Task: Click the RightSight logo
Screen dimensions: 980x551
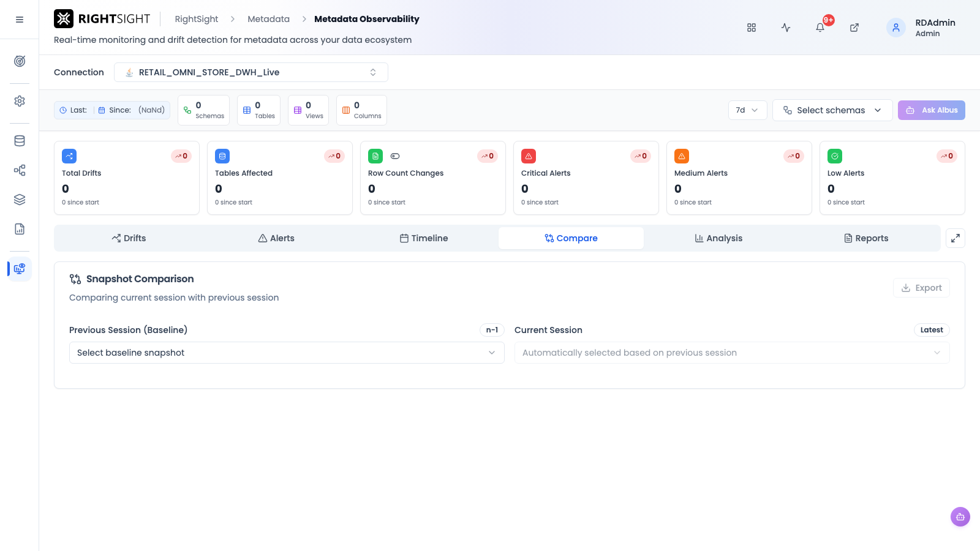Action: point(102,19)
